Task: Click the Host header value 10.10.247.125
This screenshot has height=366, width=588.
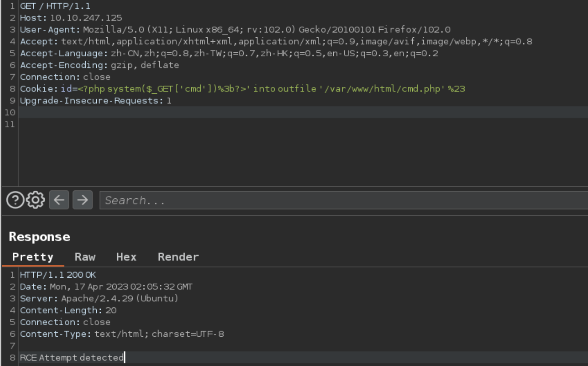Action: (x=86, y=18)
